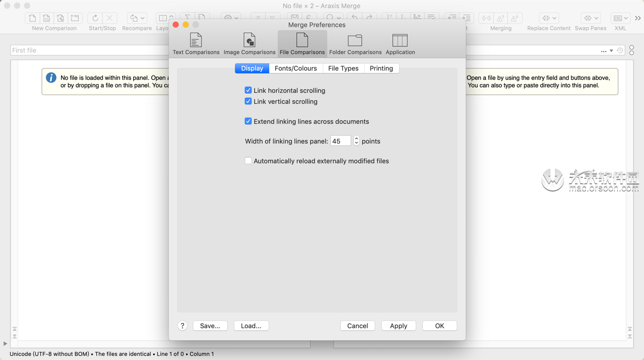This screenshot has width=644, height=360.
Task: Click the play triangle at bottom-left corner
Action: click(5, 343)
